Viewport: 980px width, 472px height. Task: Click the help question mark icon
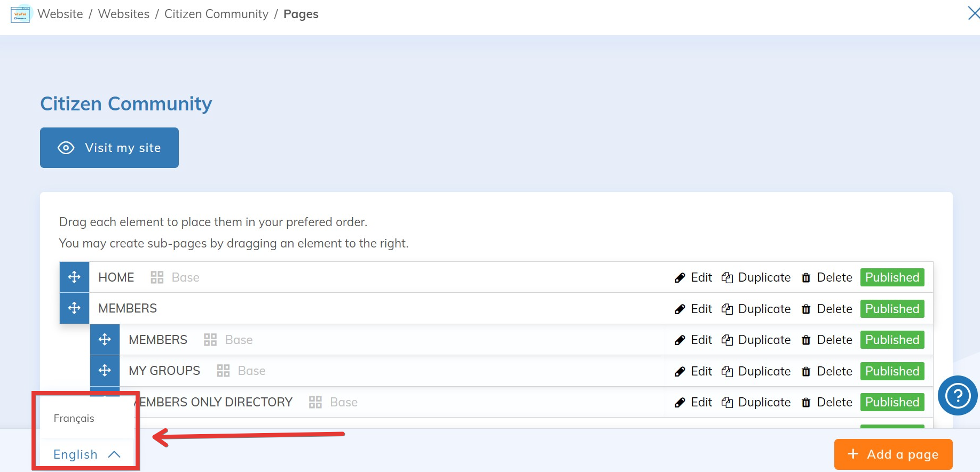coord(958,396)
